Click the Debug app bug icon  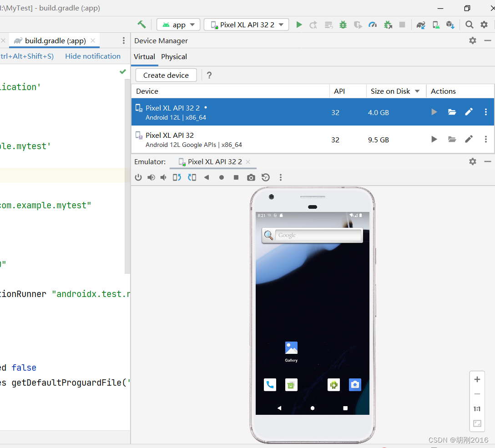(343, 25)
